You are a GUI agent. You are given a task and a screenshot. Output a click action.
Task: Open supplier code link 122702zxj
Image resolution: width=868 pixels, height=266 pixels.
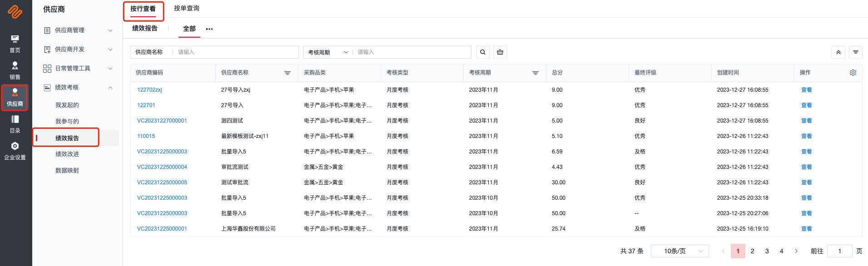pos(149,90)
